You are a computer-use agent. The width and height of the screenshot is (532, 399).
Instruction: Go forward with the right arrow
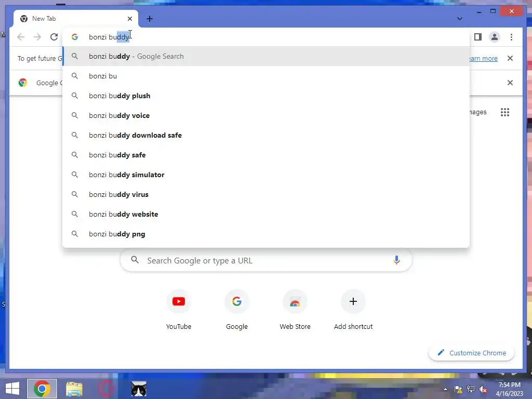[37, 37]
